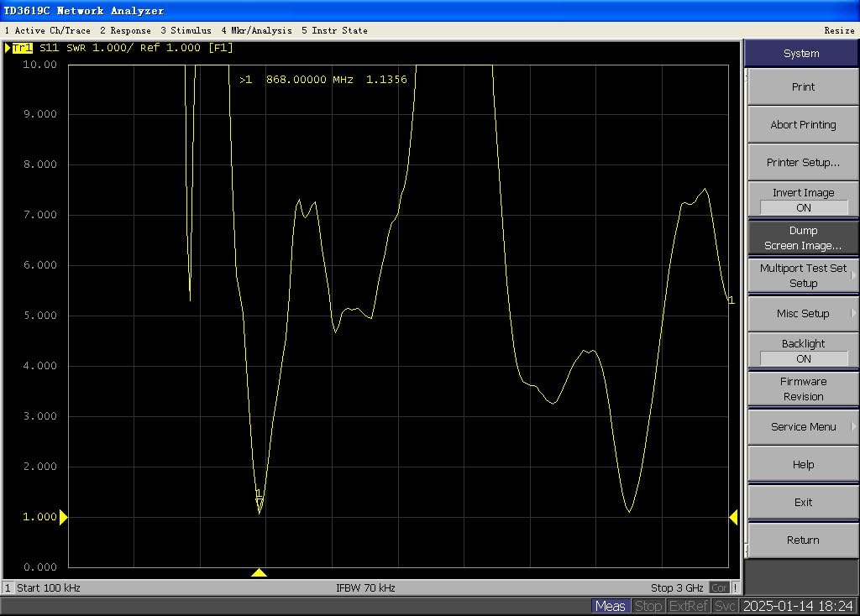Click the ExtRef status indicator
Viewport: 860px width, 616px height.
[x=688, y=605]
